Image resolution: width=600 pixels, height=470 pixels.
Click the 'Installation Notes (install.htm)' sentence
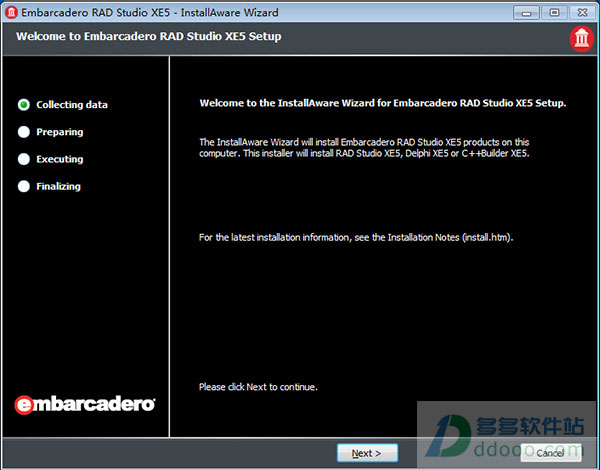(x=356, y=237)
